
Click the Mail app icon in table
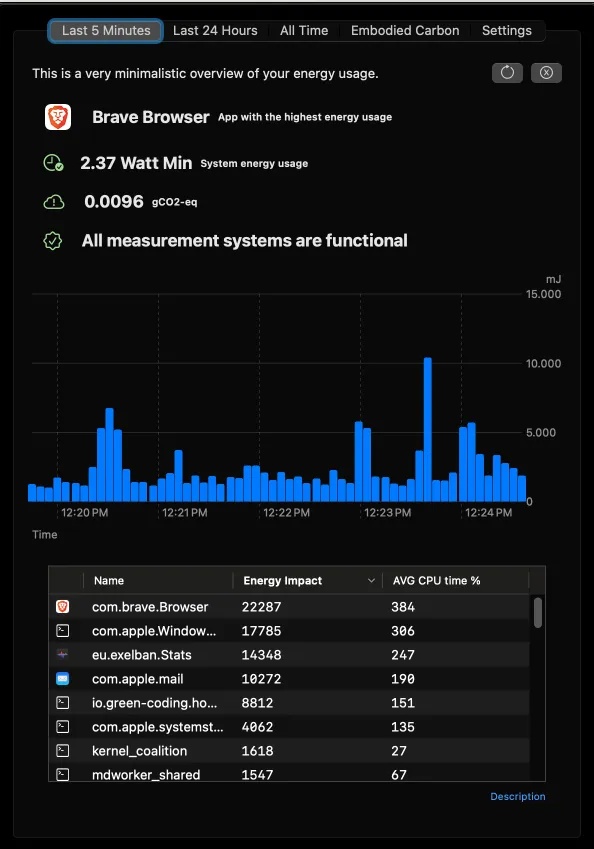click(x=63, y=678)
